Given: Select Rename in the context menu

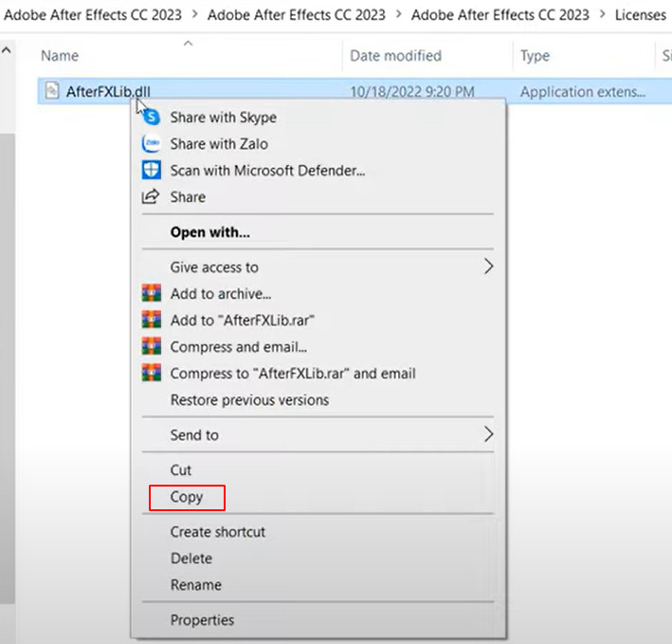Looking at the screenshot, I should click(x=195, y=585).
